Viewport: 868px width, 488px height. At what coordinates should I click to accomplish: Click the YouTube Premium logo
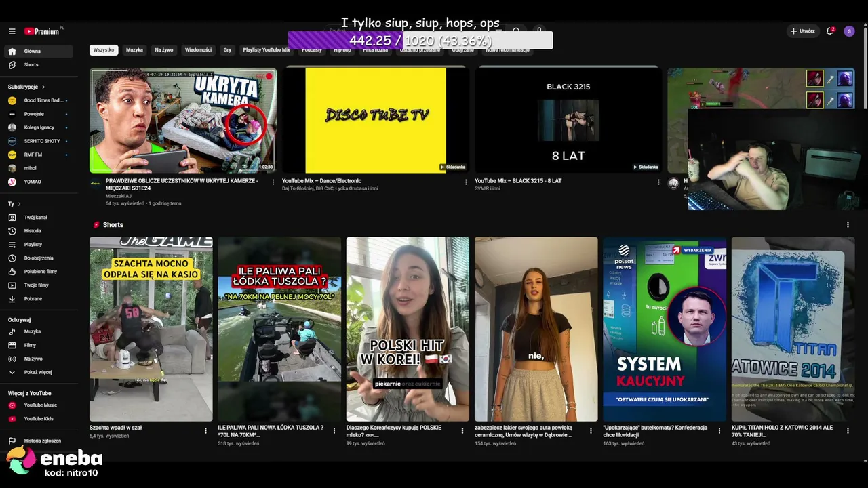pyautogui.click(x=43, y=31)
